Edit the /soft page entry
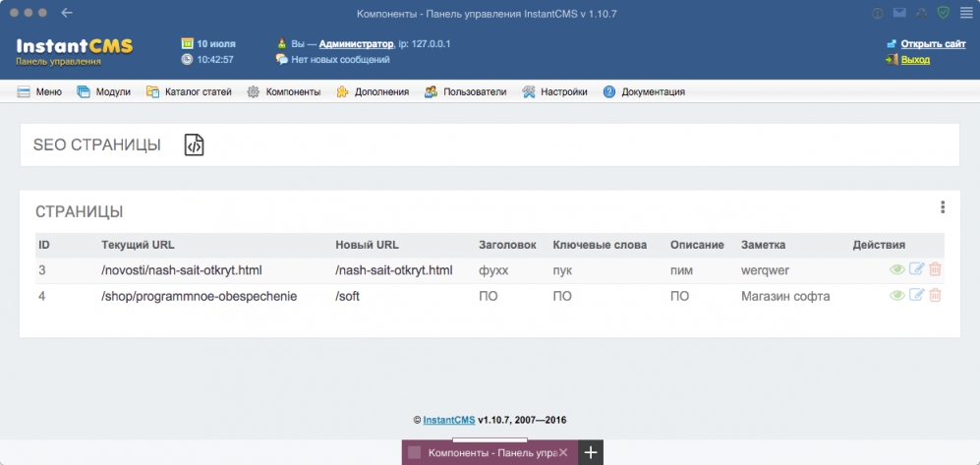This screenshot has width=980, height=465. click(x=916, y=295)
